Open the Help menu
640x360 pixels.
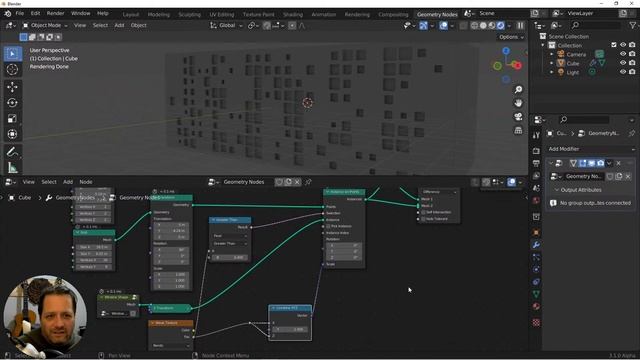click(x=102, y=13)
